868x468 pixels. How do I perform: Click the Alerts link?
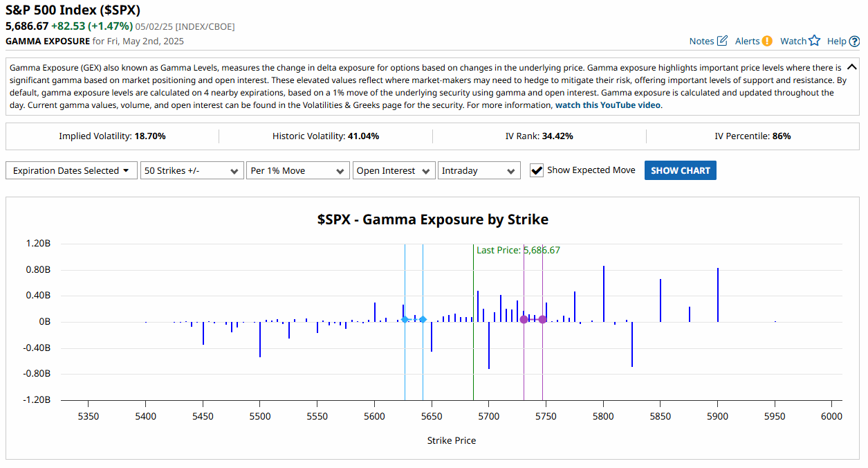[x=747, y=41]
